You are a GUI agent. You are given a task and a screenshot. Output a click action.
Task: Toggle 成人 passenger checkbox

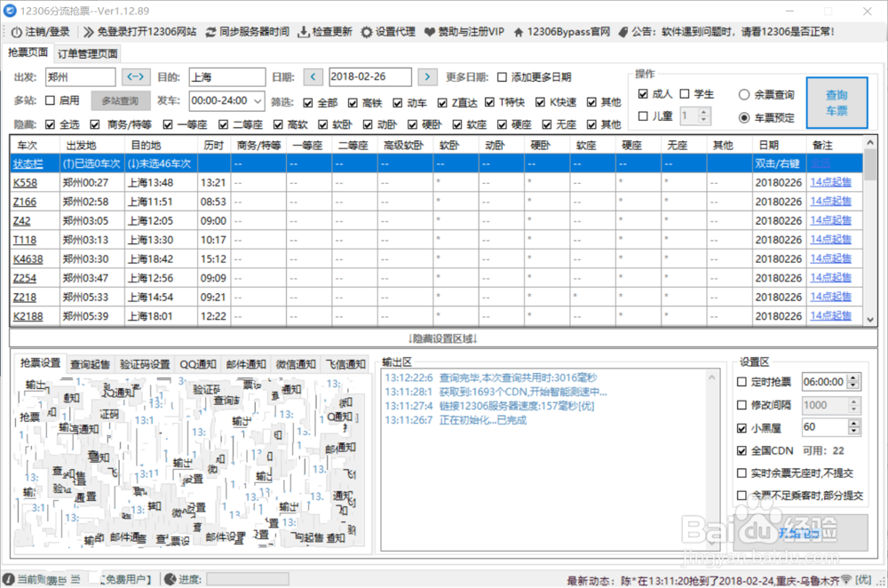click(x=643, y=94)
